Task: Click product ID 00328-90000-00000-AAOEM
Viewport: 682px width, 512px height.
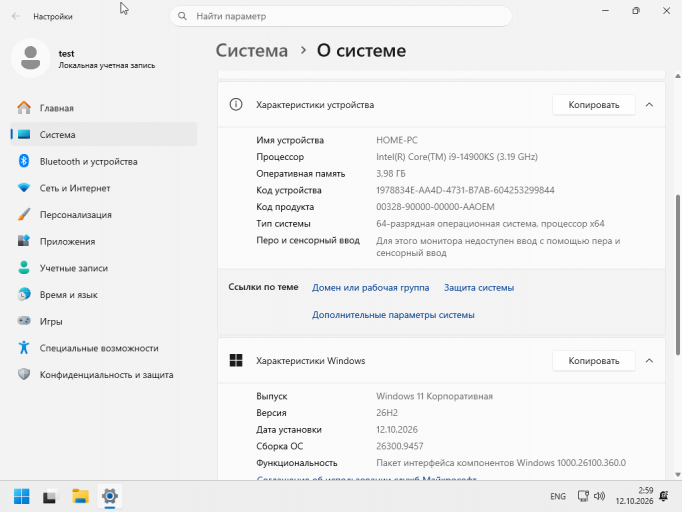Action: (x=435, y=207)
